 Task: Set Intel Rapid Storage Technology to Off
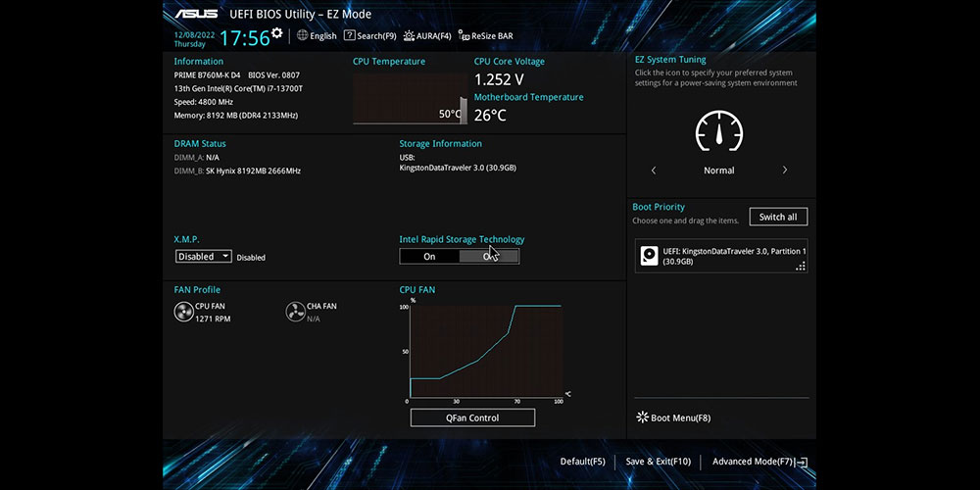click(x=488, y=257)
